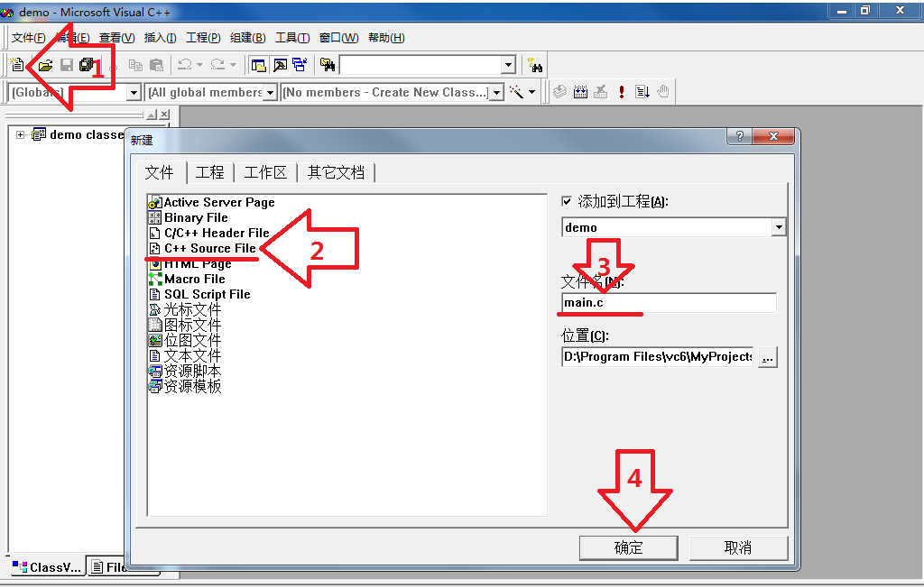Click the hand Breakpoint toolbar icon

[663, 92]
